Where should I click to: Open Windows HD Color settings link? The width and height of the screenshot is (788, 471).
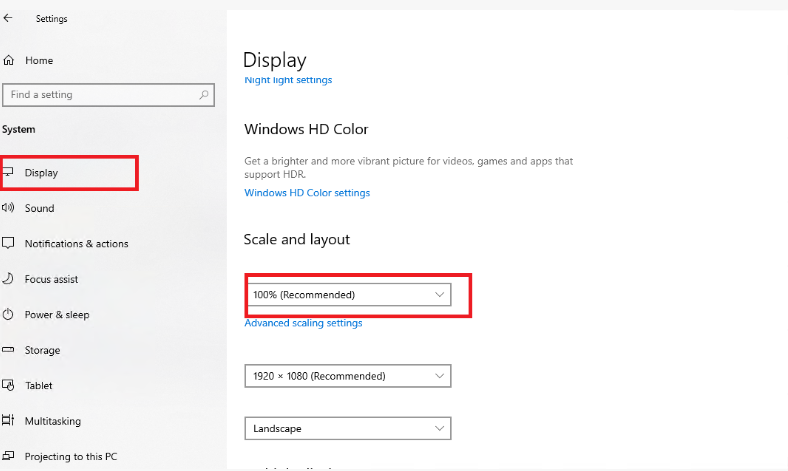(x=307, y=193)
